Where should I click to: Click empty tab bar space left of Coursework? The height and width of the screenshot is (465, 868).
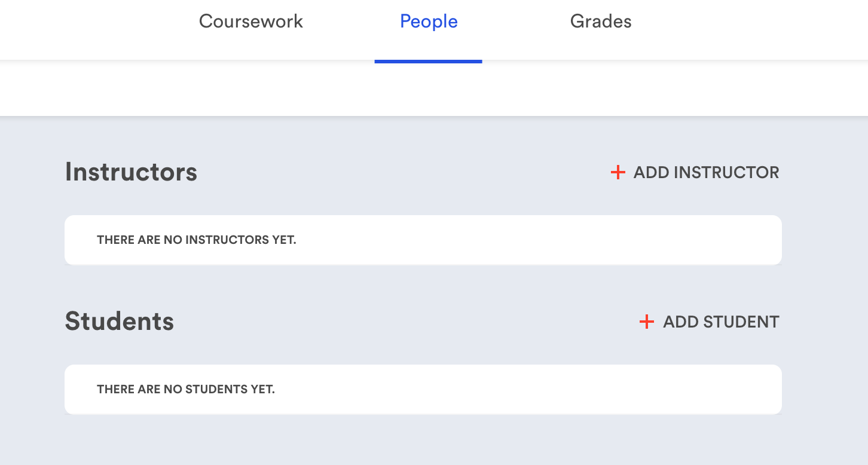click(90, 24)
